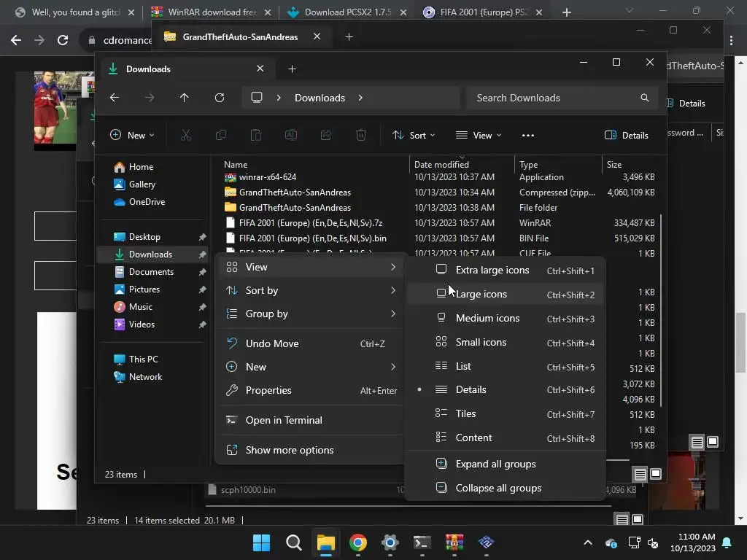This screenshot has width=747, height=560.
Task: Choose Open in Terminal
Action: pyautogui.click(x=311, y=420)
